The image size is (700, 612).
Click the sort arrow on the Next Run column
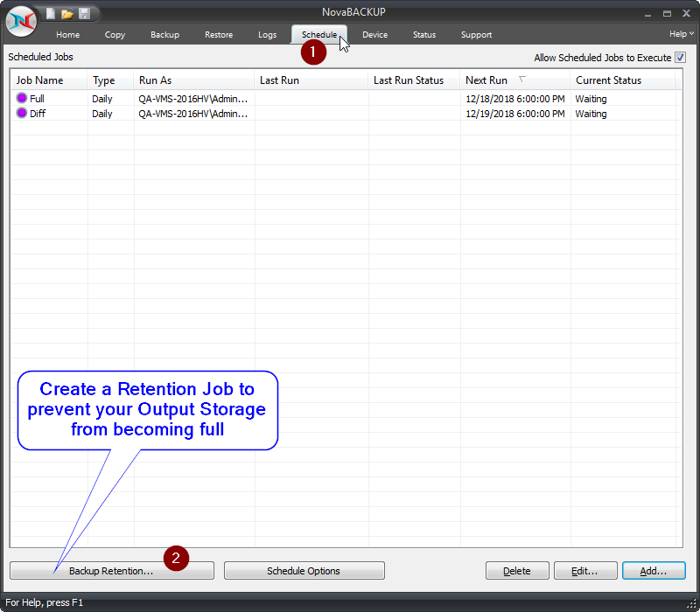pos(521,80)
